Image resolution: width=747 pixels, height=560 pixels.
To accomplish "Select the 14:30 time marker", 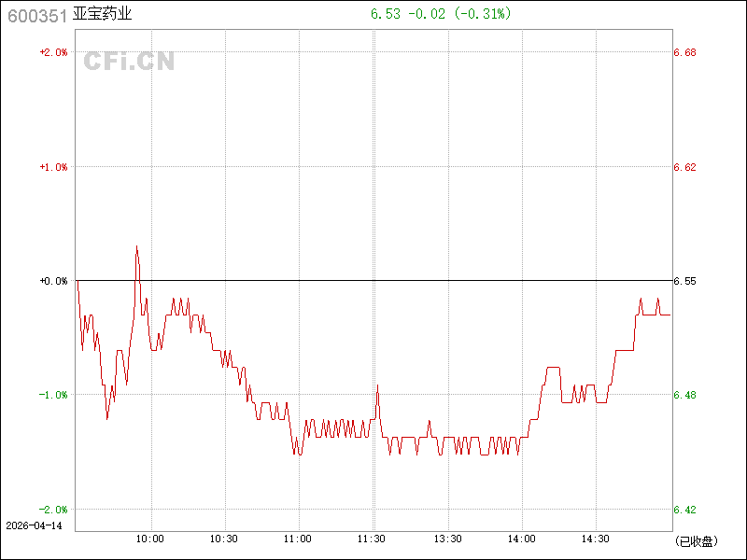I will [596, 539].
